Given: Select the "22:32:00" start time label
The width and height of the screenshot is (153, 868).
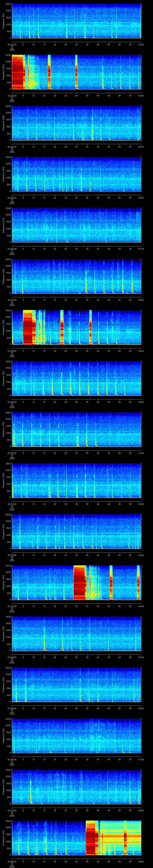Looking at the screenshot, I should [x=12, y=555].
